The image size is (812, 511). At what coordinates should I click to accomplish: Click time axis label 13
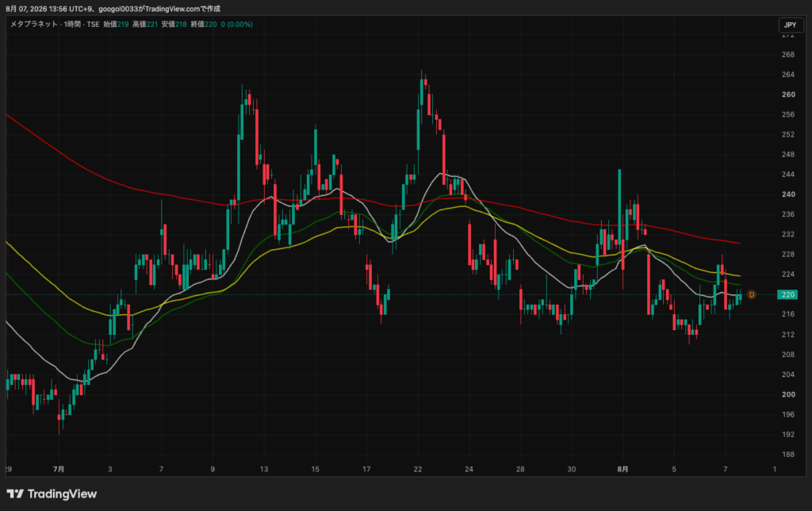pyautogui.click(x=263, y=469)
